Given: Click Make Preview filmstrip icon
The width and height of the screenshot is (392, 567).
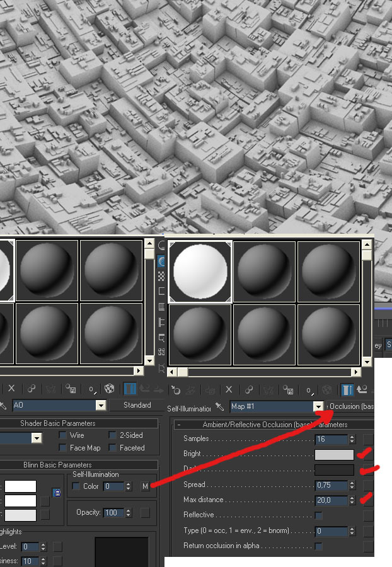Looking at the screenshot, I should 161,322.
